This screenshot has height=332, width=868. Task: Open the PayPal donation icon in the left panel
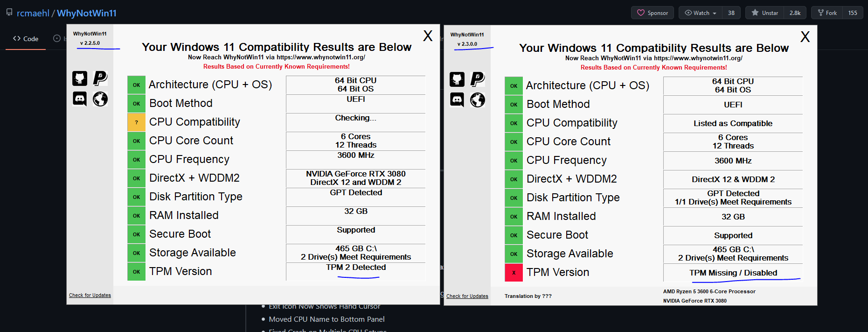tap(100, 78)
